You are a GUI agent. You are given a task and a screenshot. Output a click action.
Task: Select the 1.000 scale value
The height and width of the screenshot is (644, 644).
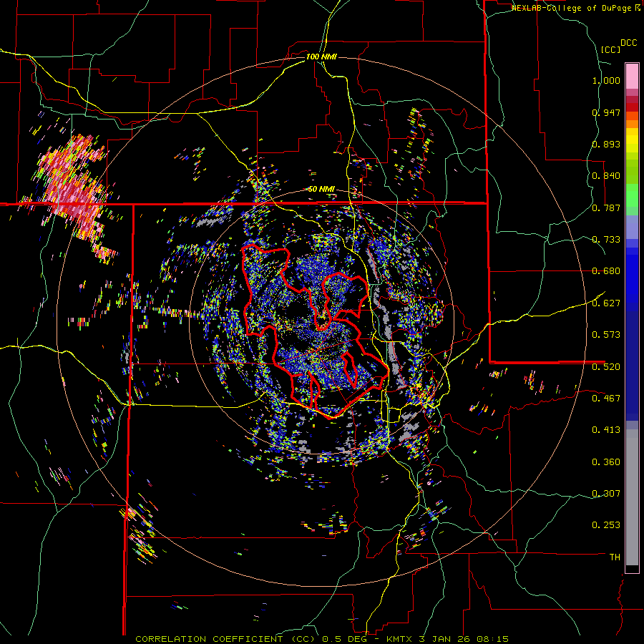(606, 80)
